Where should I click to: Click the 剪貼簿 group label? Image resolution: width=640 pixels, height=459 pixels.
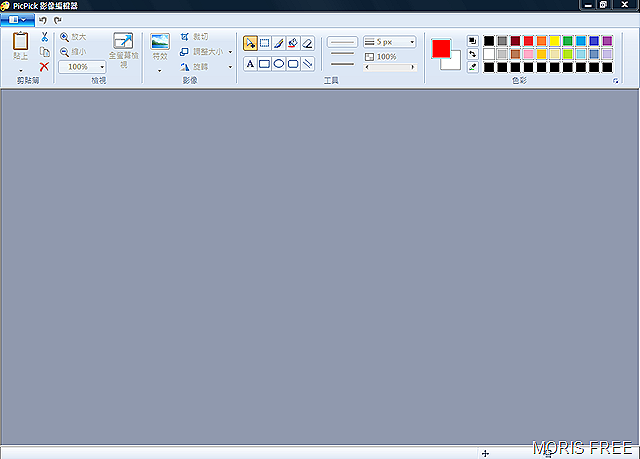(x=28, y=80)
